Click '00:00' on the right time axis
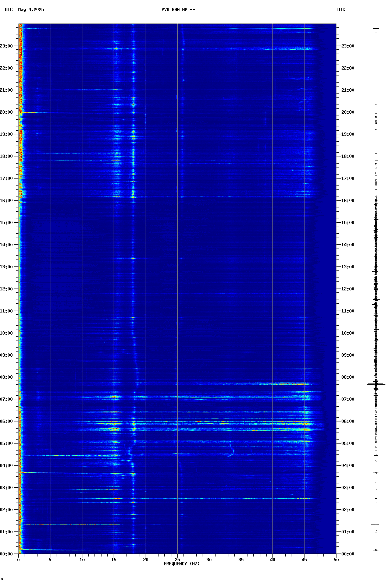 (348, 554)
